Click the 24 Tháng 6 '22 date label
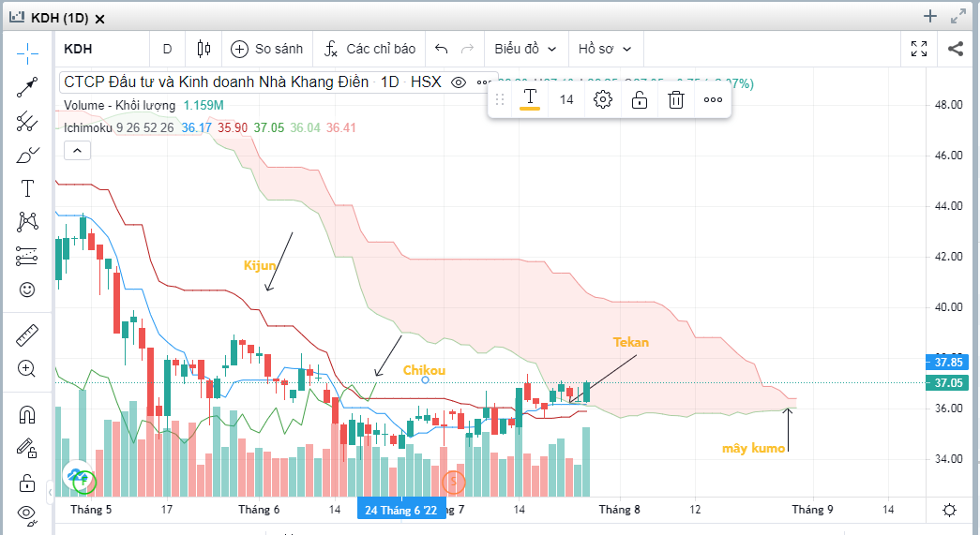The width and height of the screenshot is (980, 535). click(400, 510)
